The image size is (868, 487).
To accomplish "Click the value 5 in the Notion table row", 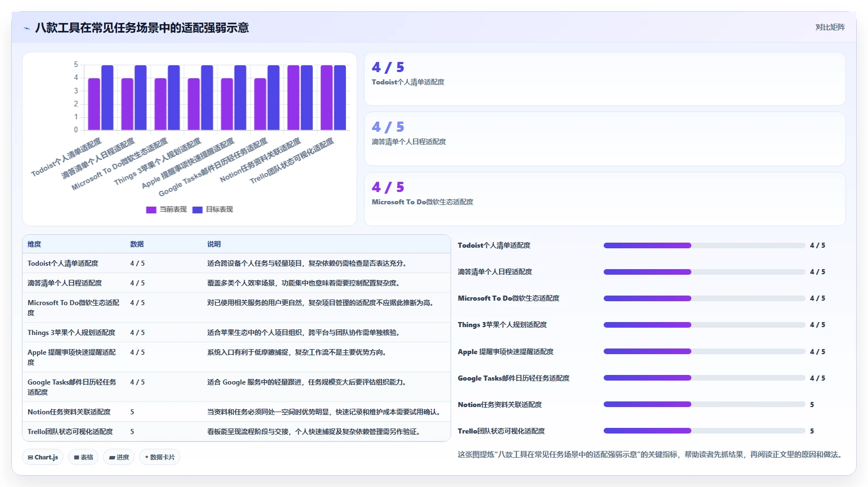I will (132, 412).
